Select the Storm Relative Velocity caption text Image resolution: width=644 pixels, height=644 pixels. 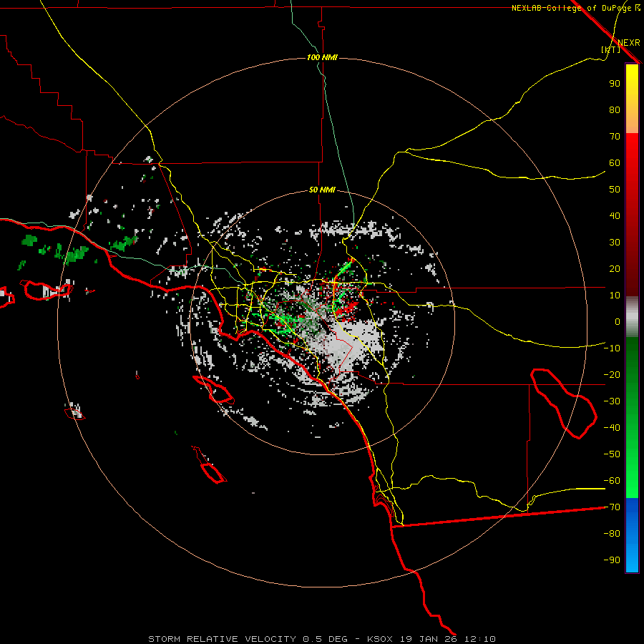[x=321, y=639]
